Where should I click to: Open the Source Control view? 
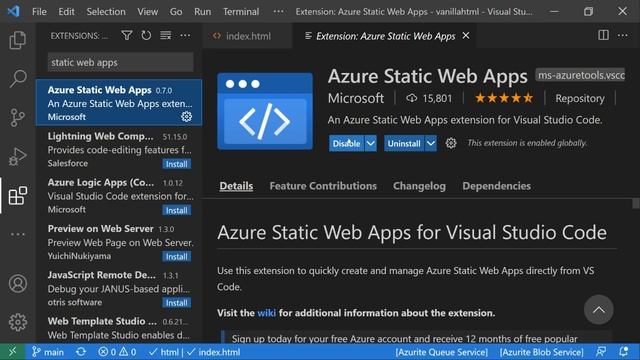pos(18,118)
